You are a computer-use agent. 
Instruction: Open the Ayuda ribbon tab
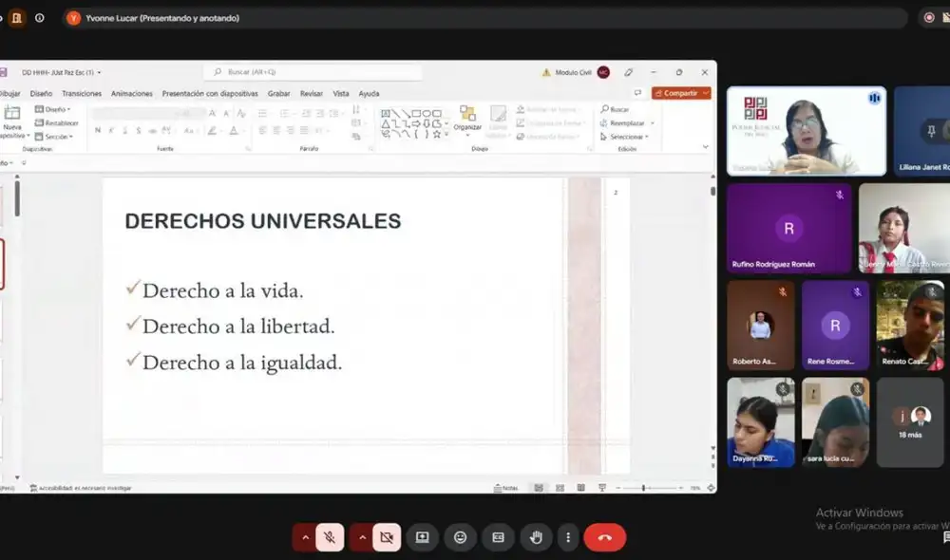(x=369, y=94)
